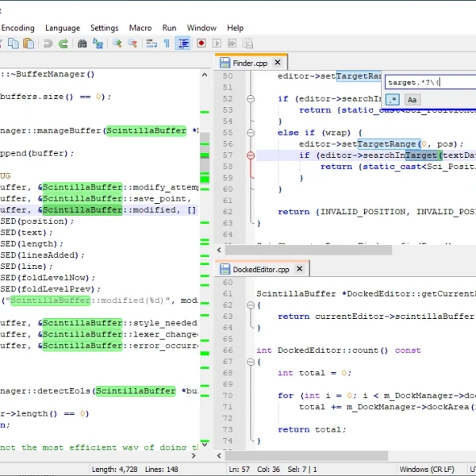Collapse the fold at DockedEditor.cpp line 67
This screenshot has height=476, width=476.
click(251, 362)
